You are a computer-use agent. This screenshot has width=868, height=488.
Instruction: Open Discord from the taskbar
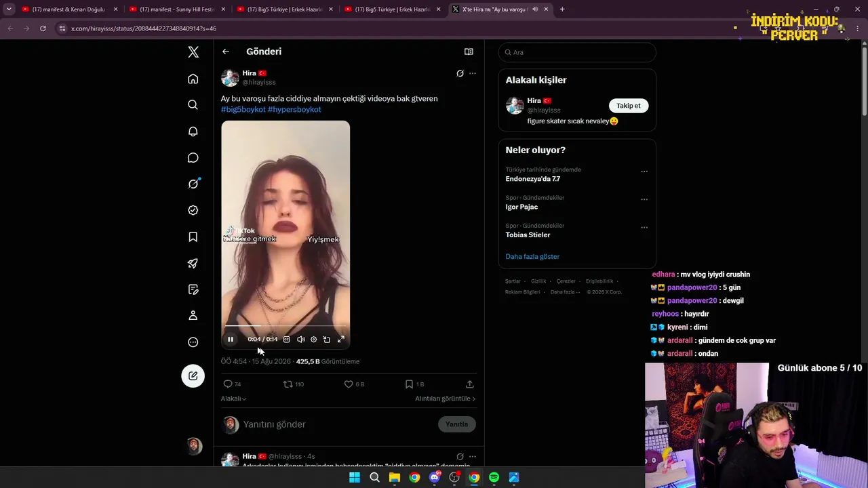pos(435,477)
